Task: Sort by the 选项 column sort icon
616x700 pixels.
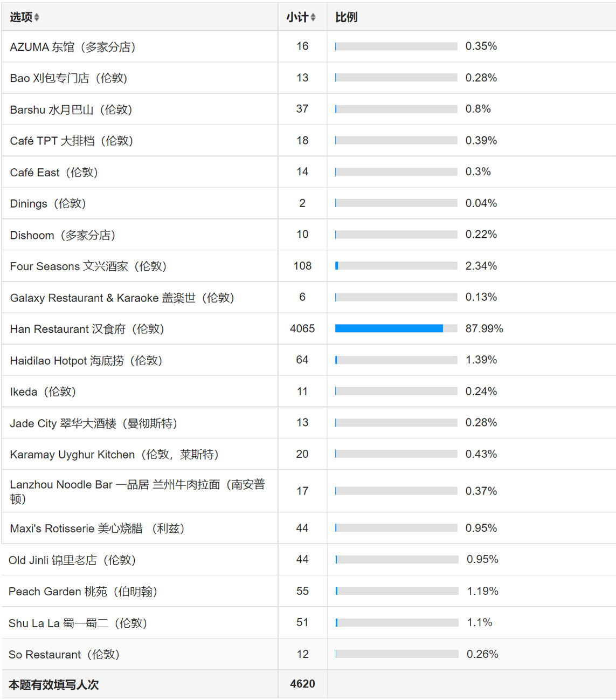Action: coord(37,17)
